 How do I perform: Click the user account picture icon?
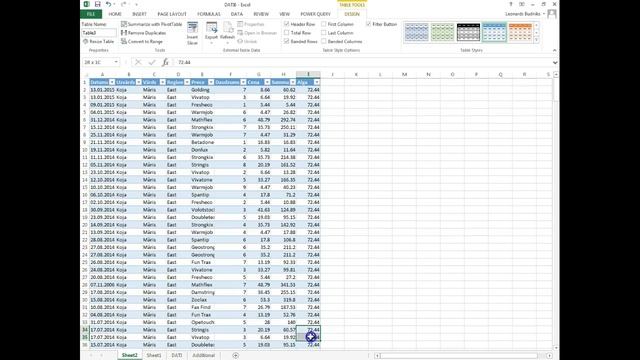click(x=552, y=14)
